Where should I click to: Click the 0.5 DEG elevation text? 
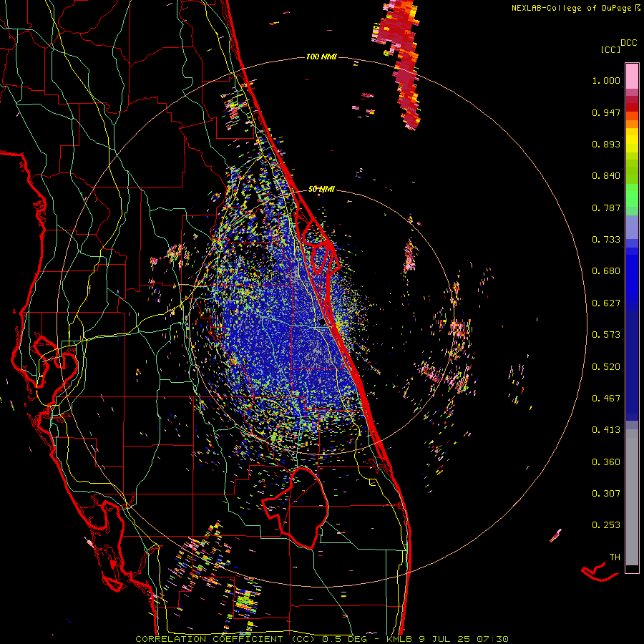tap(344, 639)
